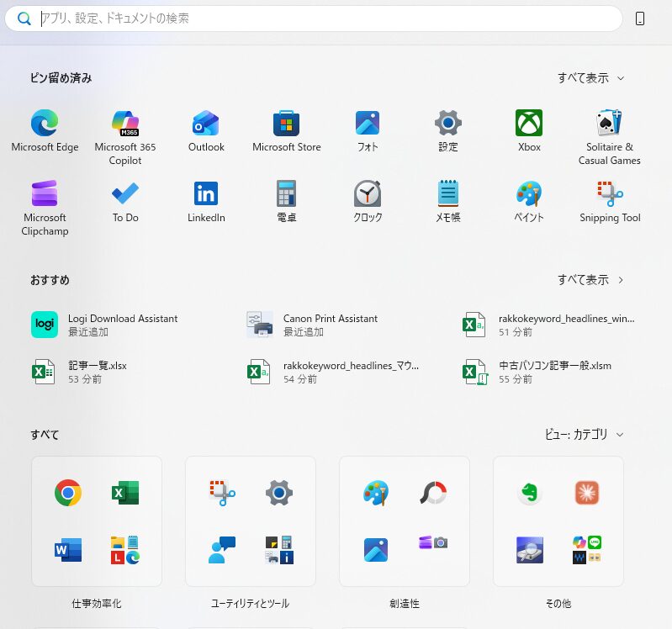Viewport: 672px width, 629px height.
Task: Click the 創造性 category label
Action: [x=405, y=604]
